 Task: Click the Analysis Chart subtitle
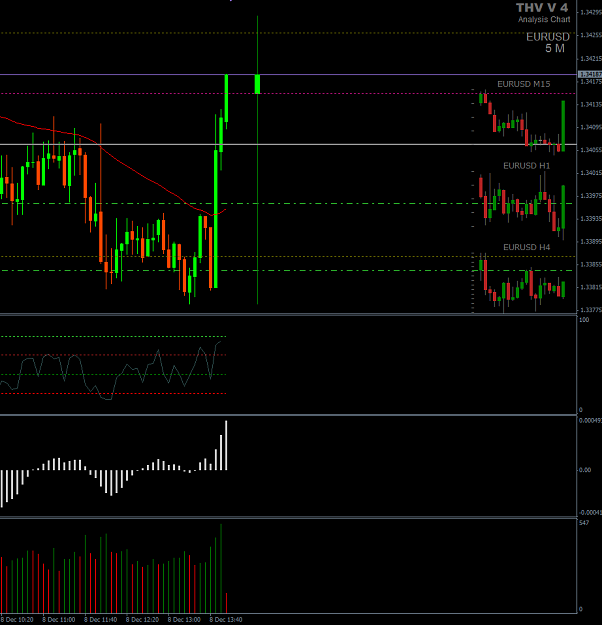tap(544, 19)
